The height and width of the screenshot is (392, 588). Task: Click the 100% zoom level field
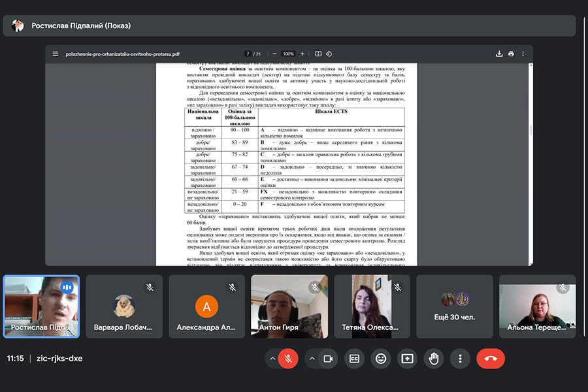pyautogui.click(x=288, y=54)
